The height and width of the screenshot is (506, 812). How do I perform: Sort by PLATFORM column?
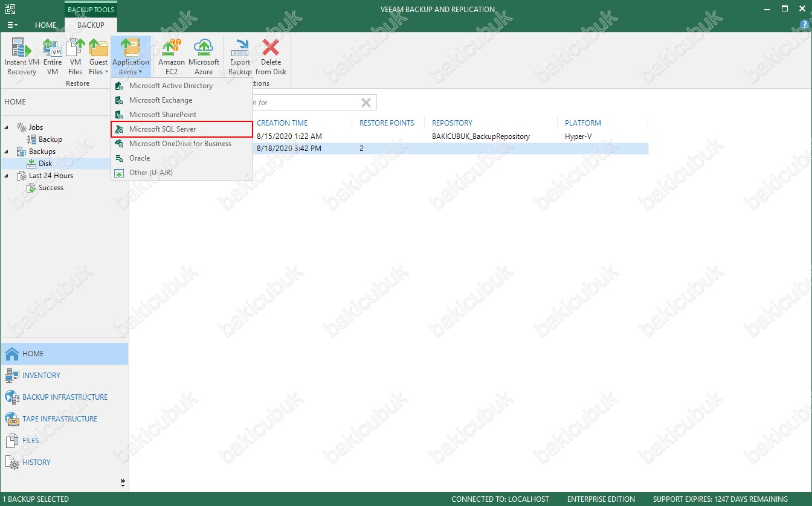coord(583,123)
